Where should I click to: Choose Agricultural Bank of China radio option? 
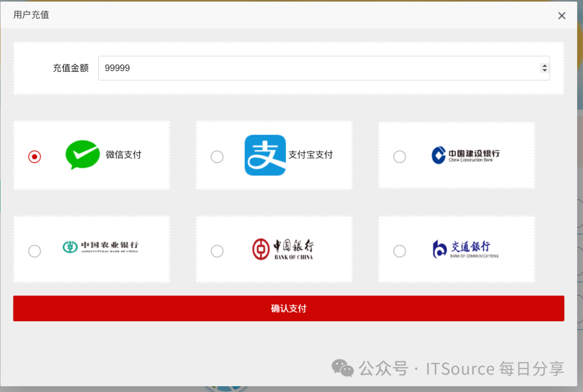[x=35, y=251]
